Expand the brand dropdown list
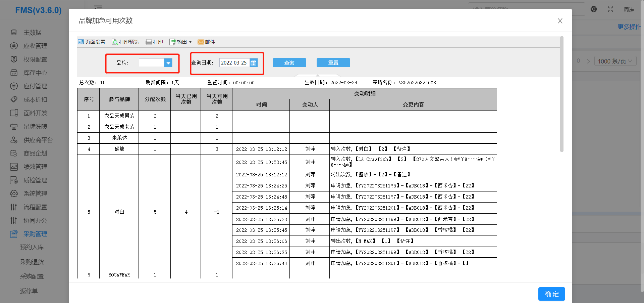The width and height of the screenshot is (644, 303). (168, 63)
